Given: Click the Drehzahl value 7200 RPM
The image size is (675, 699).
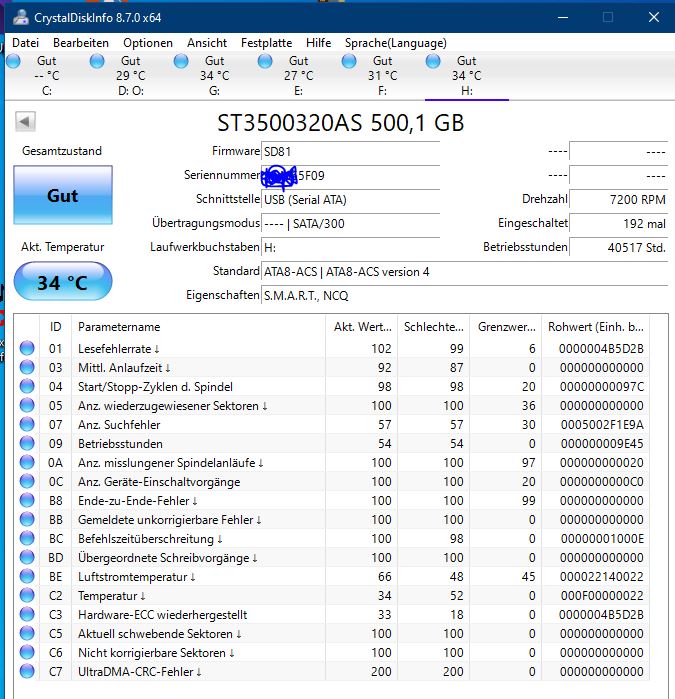Looking at the screenshot, I should pos(619,200).
